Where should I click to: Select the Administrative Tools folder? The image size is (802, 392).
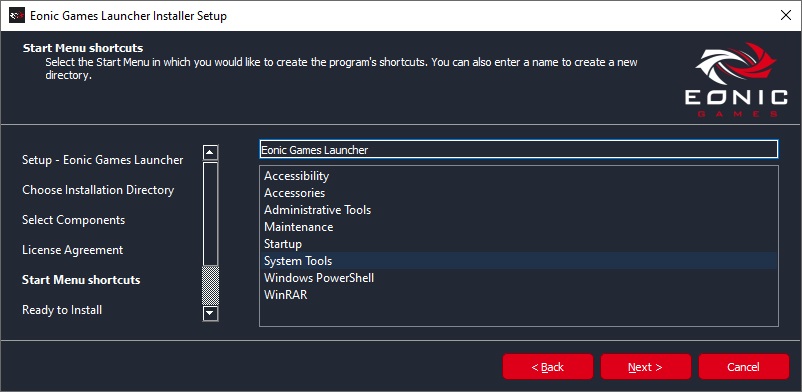click(519, 210)
